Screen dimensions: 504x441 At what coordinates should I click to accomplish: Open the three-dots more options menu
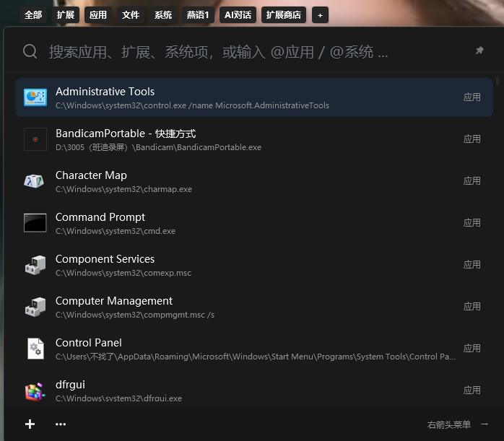point(61,424)
